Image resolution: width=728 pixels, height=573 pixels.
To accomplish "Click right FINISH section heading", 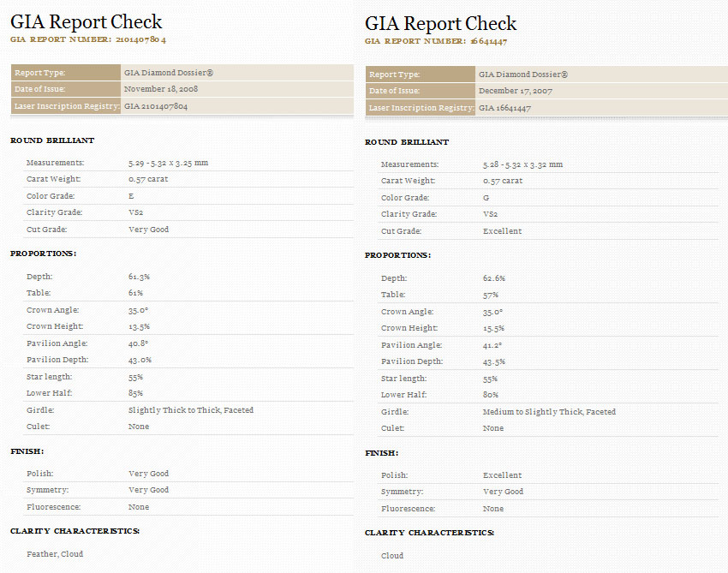I will (x=382, y=453).
